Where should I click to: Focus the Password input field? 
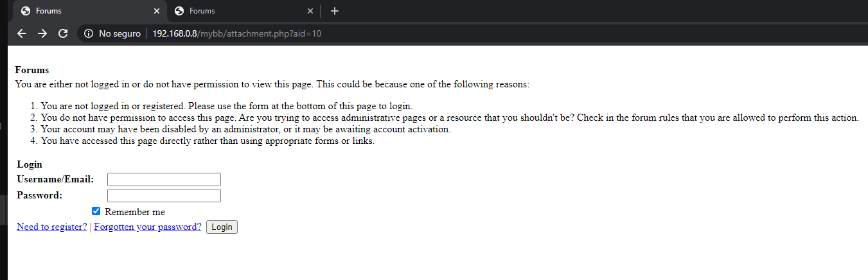[164, 195]
